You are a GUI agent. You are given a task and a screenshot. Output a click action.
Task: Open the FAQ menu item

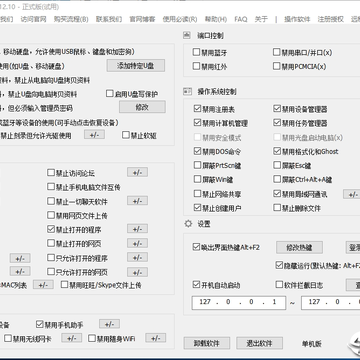pyautogui.click(x=241, y=19)
